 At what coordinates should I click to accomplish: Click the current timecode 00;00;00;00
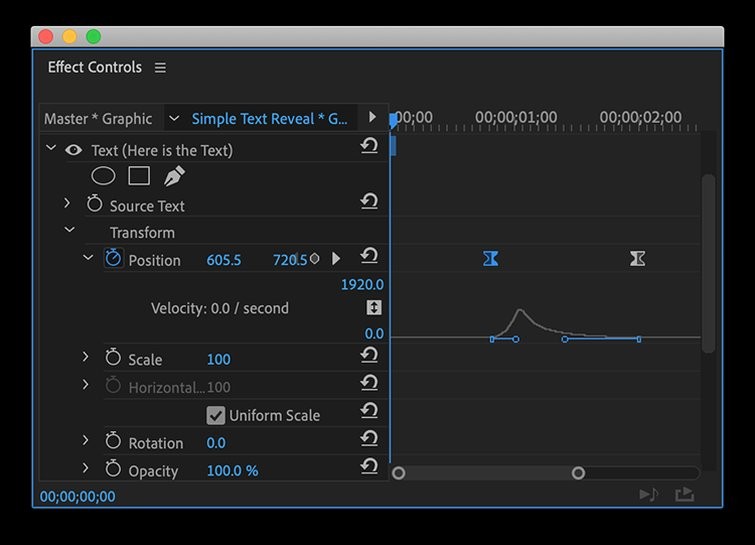click(x=78, y=496)
